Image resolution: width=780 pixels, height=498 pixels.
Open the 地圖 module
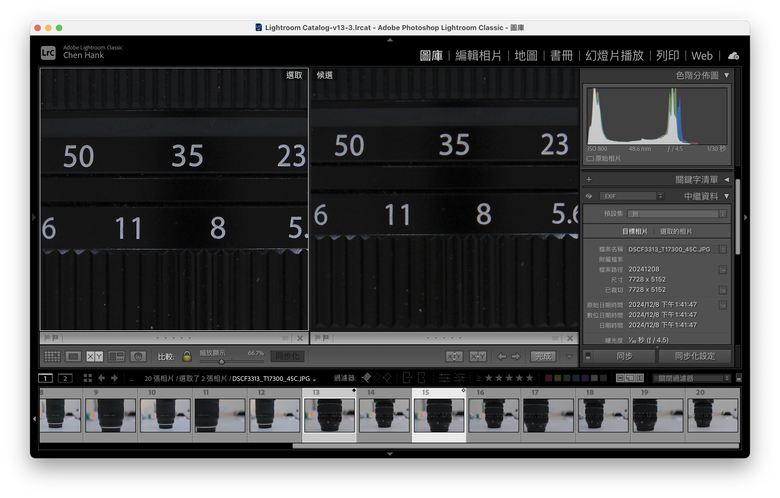[526, 56]
